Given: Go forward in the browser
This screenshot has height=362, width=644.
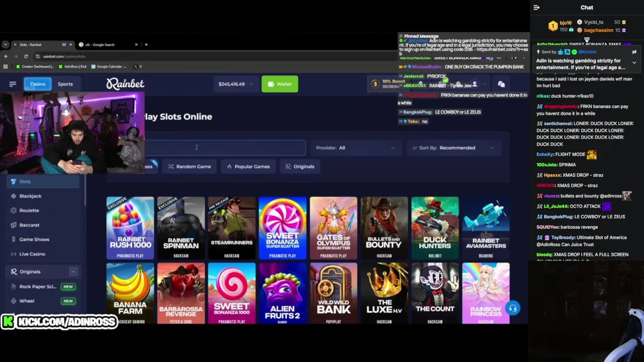Looking at the screenshot, I should coord(16,56).
